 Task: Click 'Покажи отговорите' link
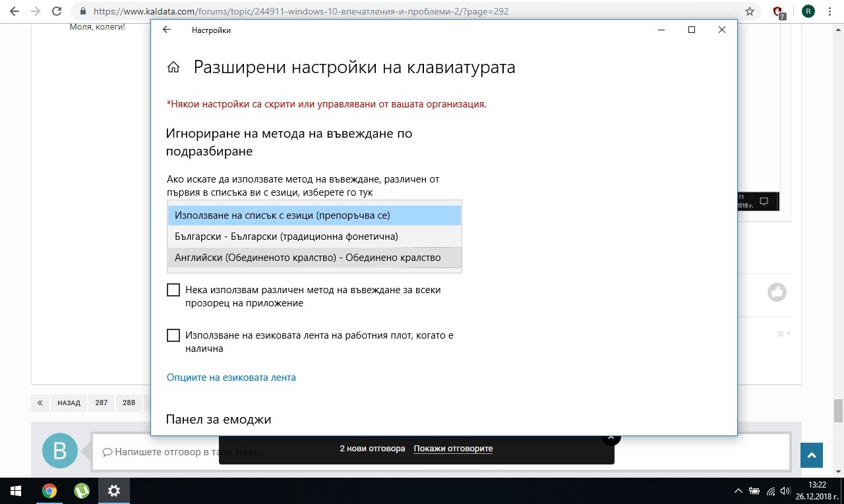tap(453, 449)
